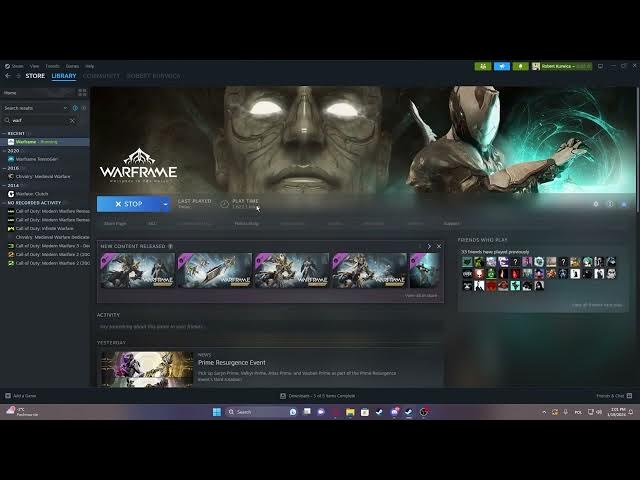Toggle the ready-to-play filter icon
Image resolution: width=640 pixels, height=480 pixels.
pyautogui.click(x=84, y=108)
